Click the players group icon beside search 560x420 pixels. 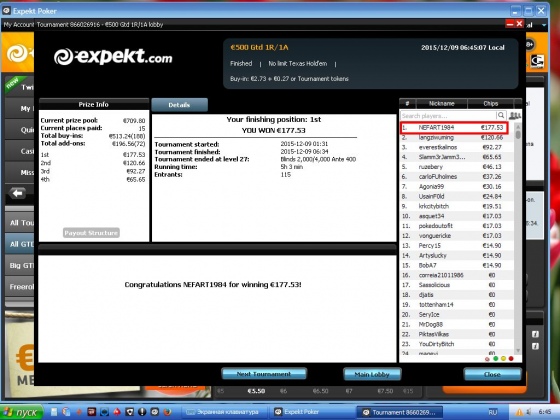515,115
